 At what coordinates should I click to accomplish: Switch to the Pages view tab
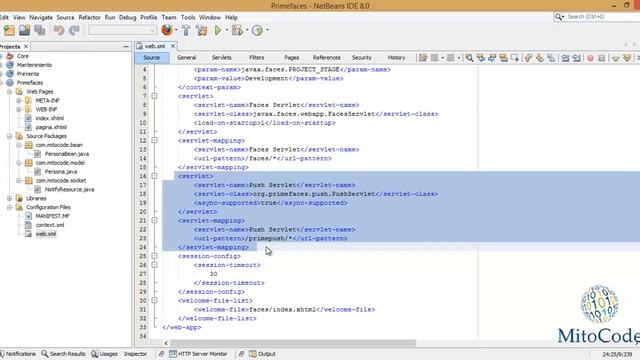291,58
